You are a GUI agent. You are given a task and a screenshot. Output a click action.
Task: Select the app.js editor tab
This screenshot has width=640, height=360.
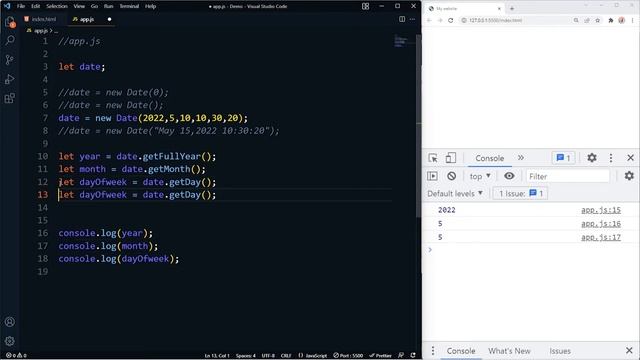point(87,19)
